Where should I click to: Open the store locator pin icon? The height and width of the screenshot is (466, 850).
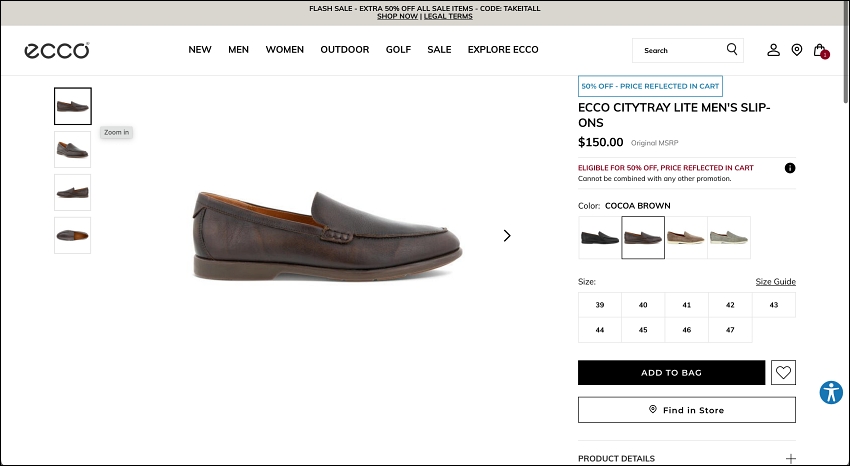coord(797,50)
